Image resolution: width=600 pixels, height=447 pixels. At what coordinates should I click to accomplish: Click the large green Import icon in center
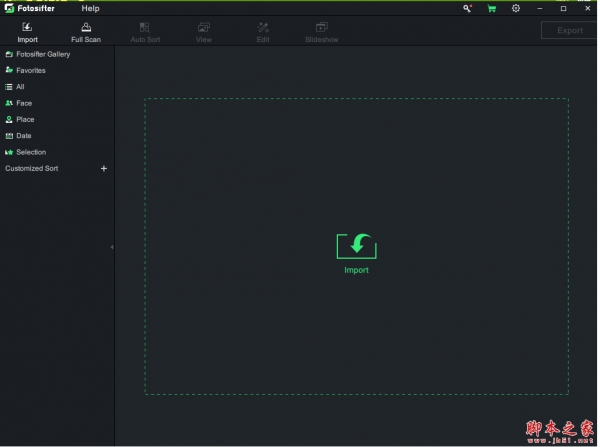(x=356, y=247)
